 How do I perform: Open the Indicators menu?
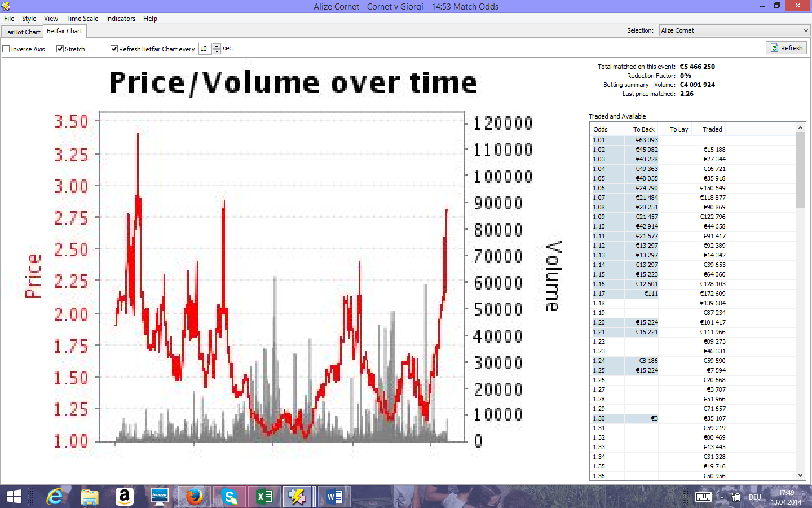[x=121, y=19]
